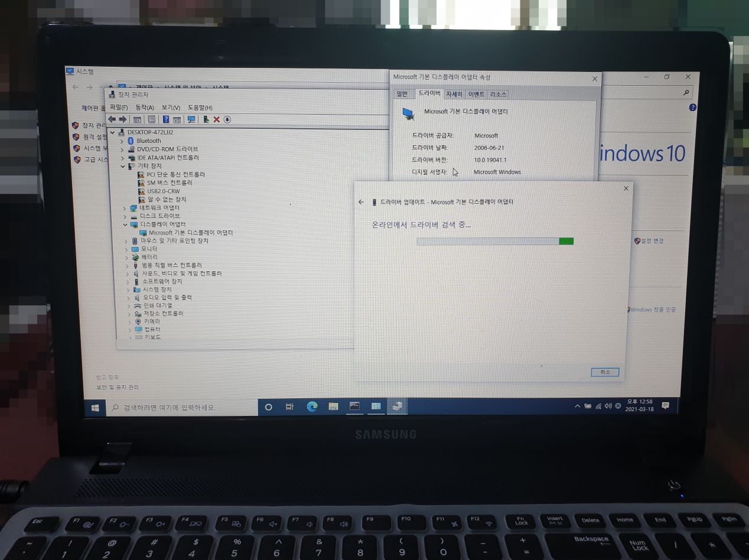
Task: Select 알 수 없는 장치 entry
Action: point(167,200)
